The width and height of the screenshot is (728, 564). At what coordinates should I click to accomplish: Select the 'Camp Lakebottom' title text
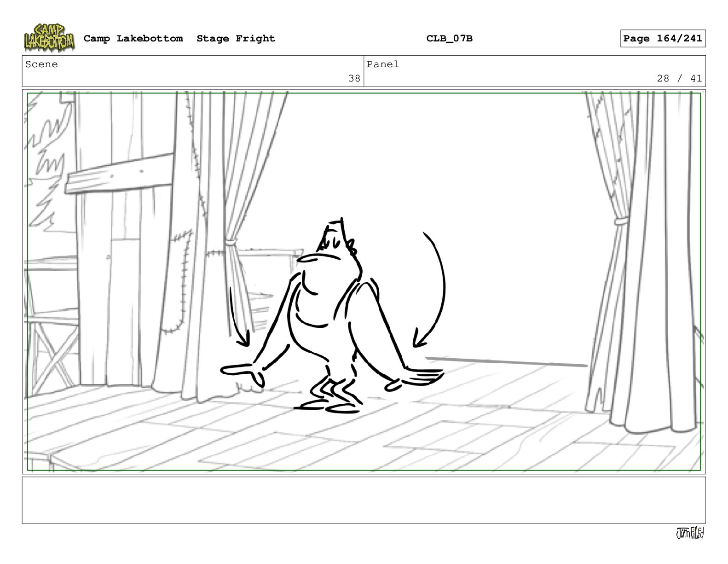tap(133, 39)
